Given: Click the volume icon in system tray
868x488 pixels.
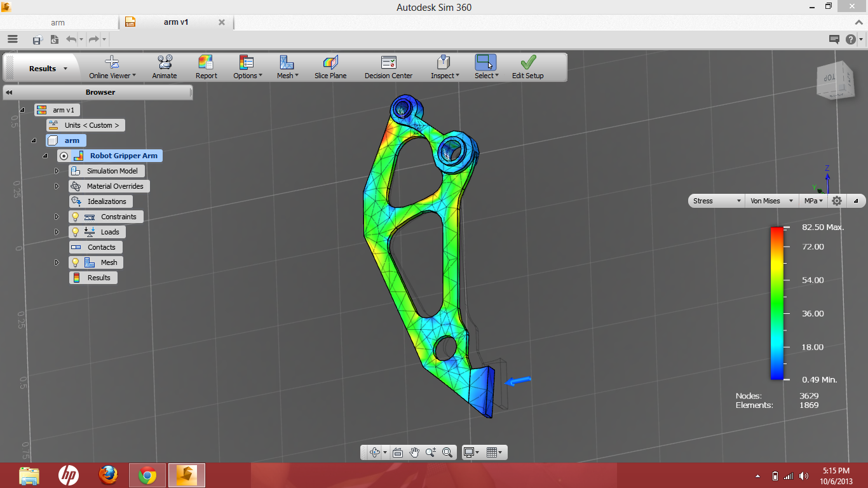Looking at the screenshot, I should pos(804,476).
